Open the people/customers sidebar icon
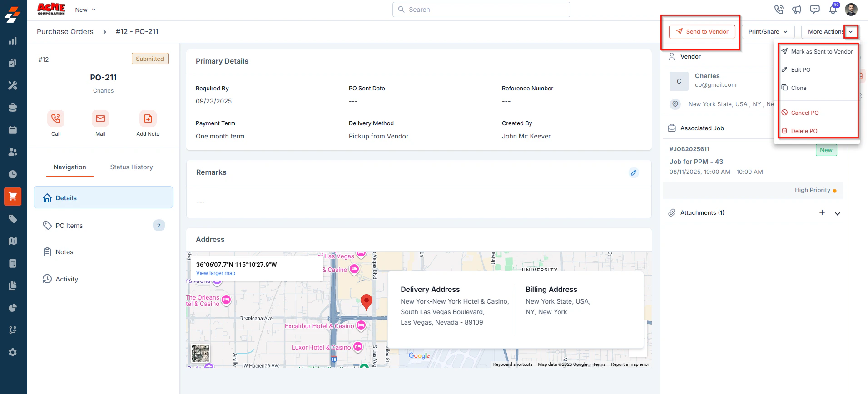 (13, 152)
